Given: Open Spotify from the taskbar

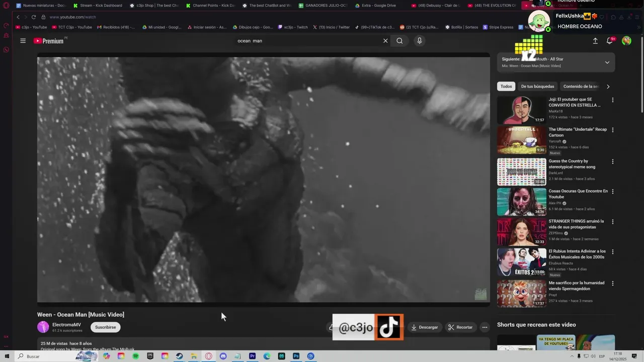Looking at the screenshot, I should (x=136, y=356).
